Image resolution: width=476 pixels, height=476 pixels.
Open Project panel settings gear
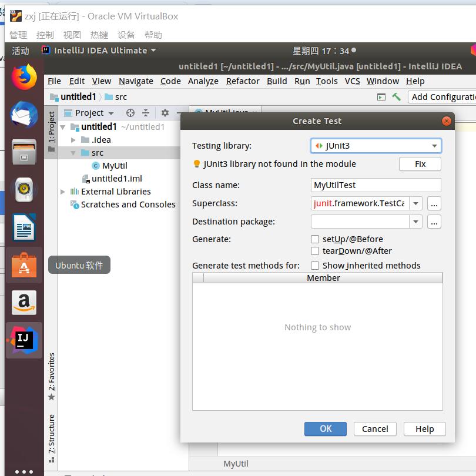pyautogui.click(x=165, y=113)
